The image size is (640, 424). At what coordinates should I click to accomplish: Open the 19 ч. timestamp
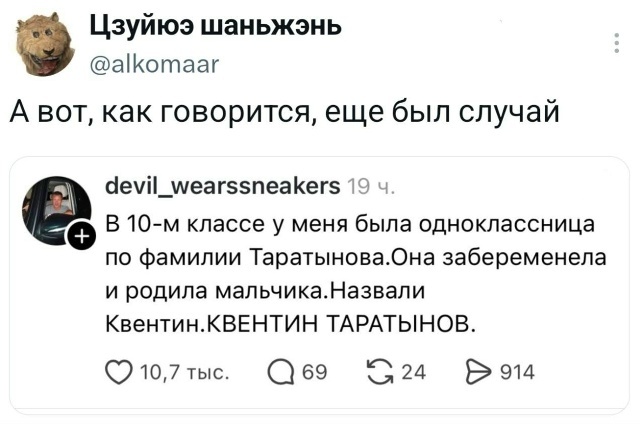(x=371, y=187)
